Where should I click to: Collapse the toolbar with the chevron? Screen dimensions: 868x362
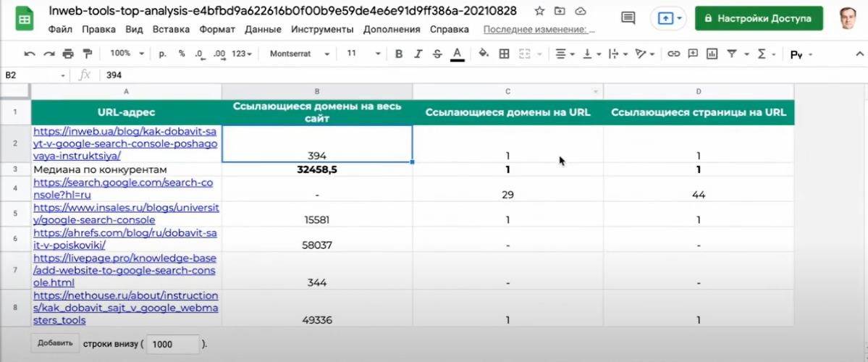pyautogui.click(x=860, y=54)
